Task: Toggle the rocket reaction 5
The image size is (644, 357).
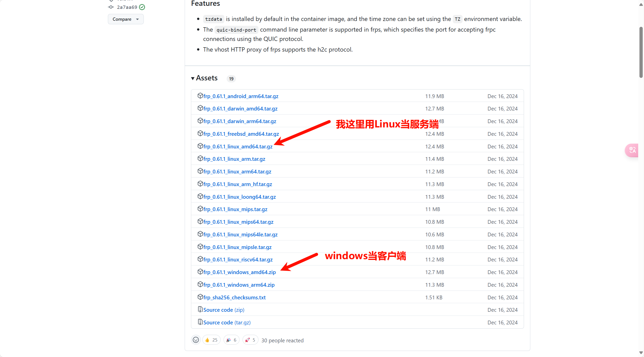Action: 250,340
